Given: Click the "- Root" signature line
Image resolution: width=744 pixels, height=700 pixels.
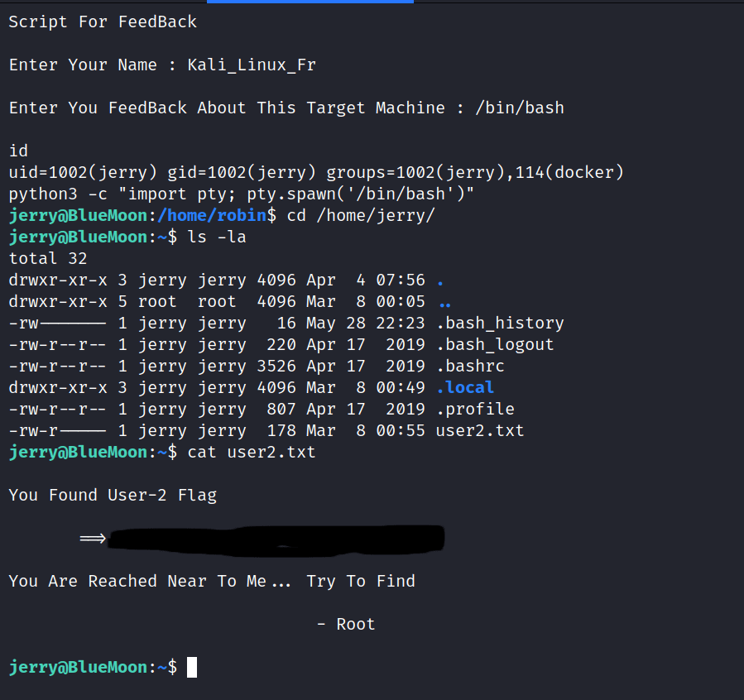Looking at the screenshot, I should 346,624.
